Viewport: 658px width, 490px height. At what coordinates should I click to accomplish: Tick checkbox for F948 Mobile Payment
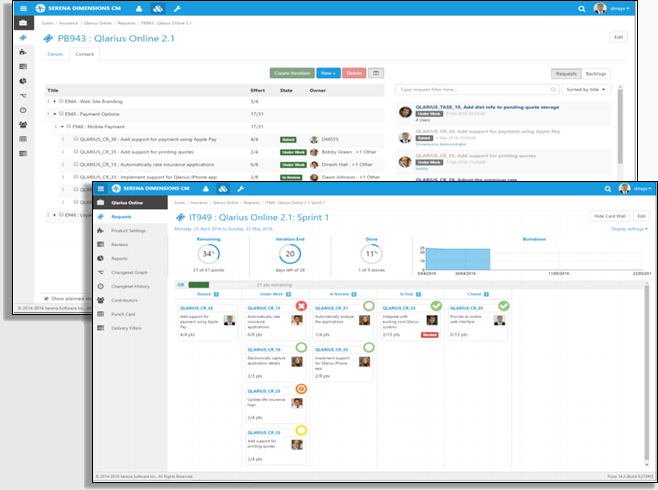69,126
